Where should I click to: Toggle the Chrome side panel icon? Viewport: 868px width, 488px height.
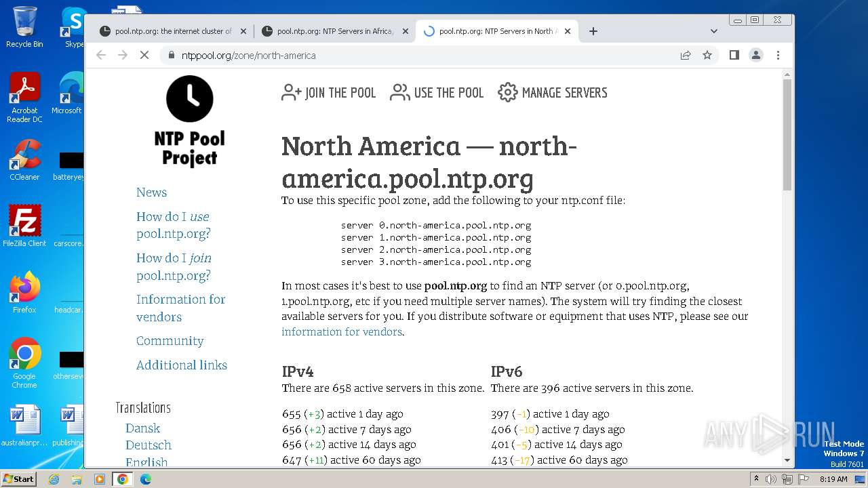pos(734,55)
